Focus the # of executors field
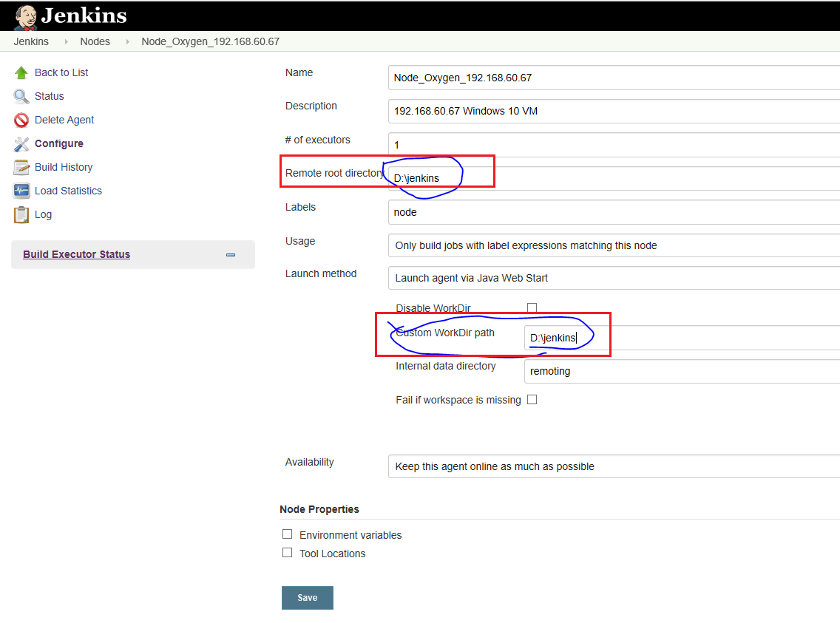Viewport: 840px width, 623px height. click(x=614, y=145)
